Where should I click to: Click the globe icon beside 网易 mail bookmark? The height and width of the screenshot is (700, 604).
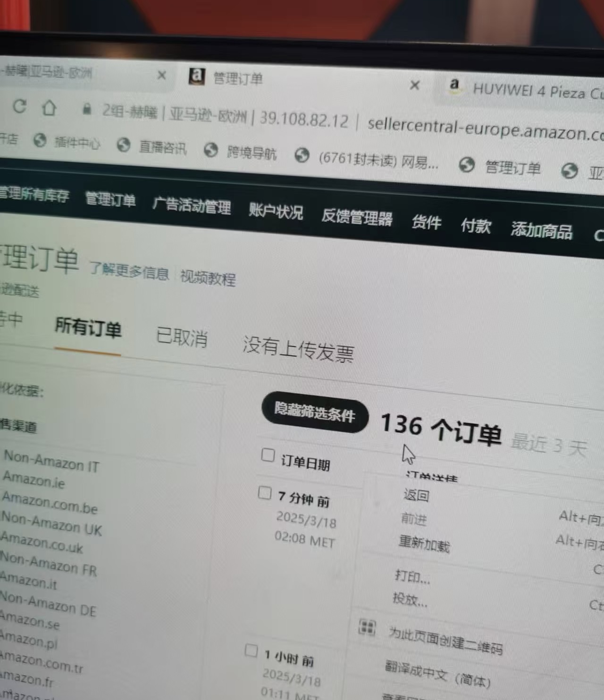tap(302, 155)
